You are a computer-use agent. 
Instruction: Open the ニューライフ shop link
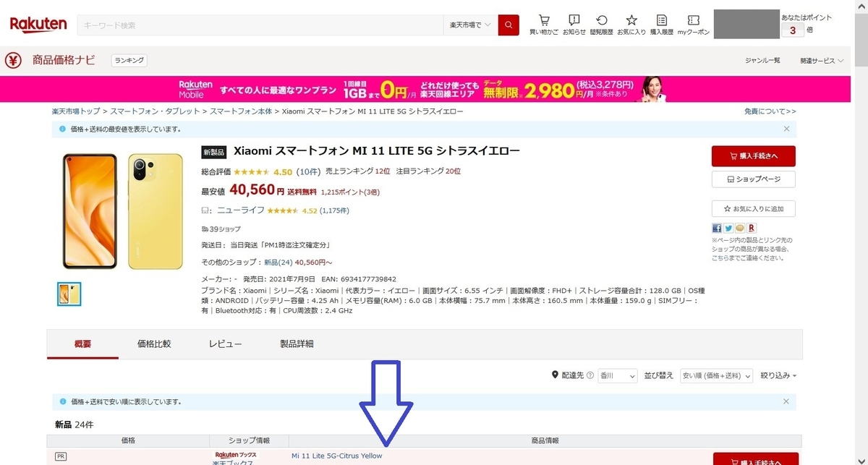pyautogui.click(x=240, y=210)
